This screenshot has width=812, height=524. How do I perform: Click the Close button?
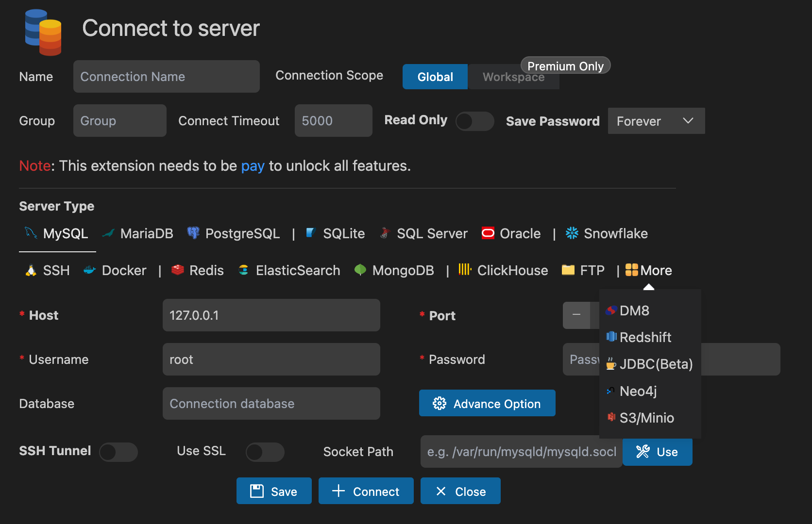[x=460, y=491]
